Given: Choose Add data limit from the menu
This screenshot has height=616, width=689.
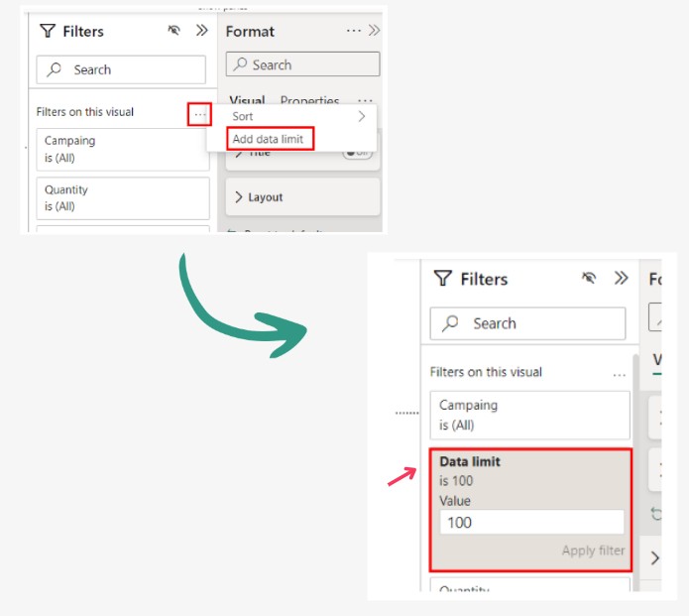Looking at the screenshot, I should point(268,139).
